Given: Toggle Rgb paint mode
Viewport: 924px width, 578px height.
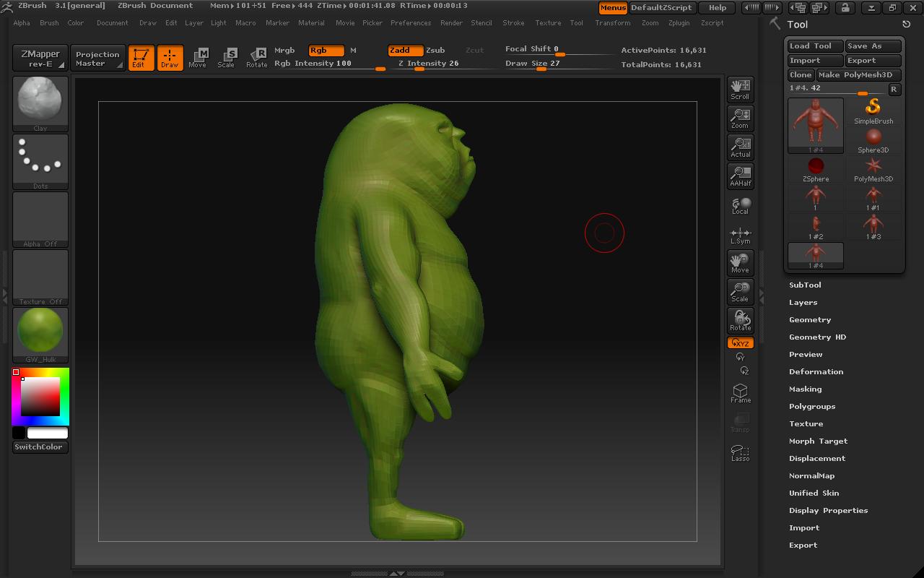Looking at the screenshot, I should point(326,51).
